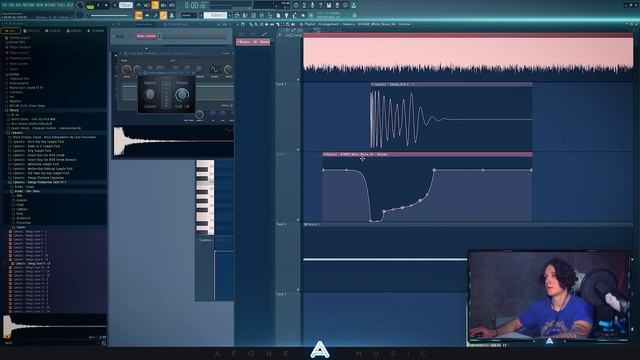
Task: Open the playlist options menu arrow
Action: pos(238,24)
